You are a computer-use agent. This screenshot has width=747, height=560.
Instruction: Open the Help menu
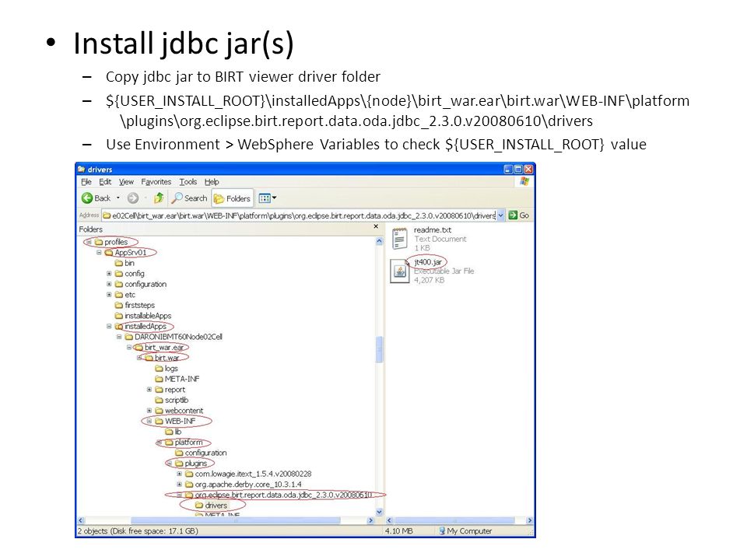(212, 182)
